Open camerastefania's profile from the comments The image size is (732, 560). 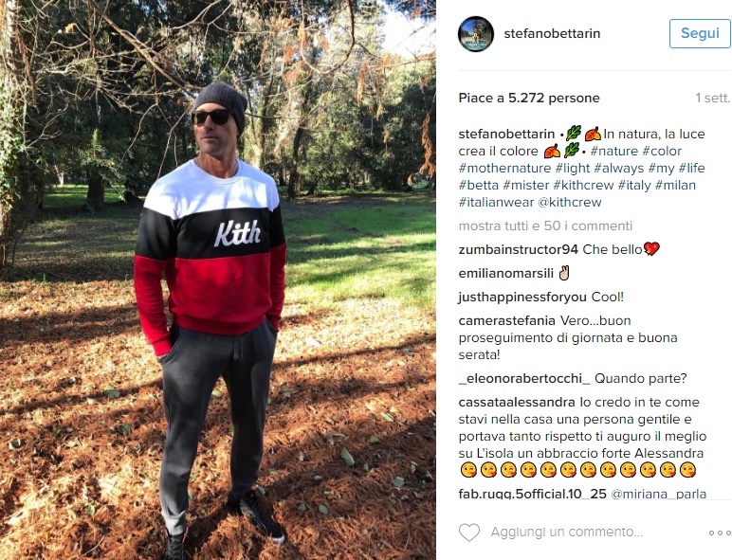click(x=506, y=321)
